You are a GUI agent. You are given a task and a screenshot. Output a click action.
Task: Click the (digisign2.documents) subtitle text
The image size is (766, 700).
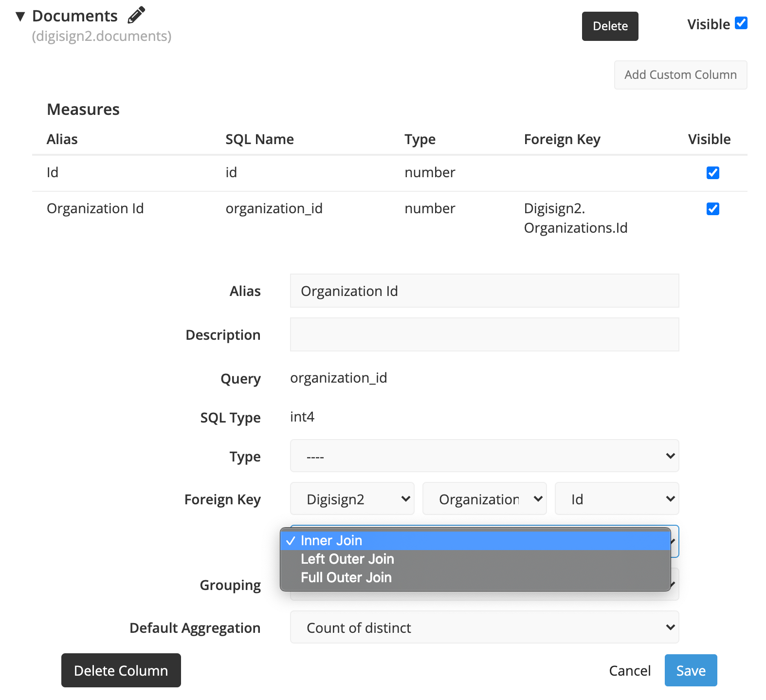click(102, 37)
